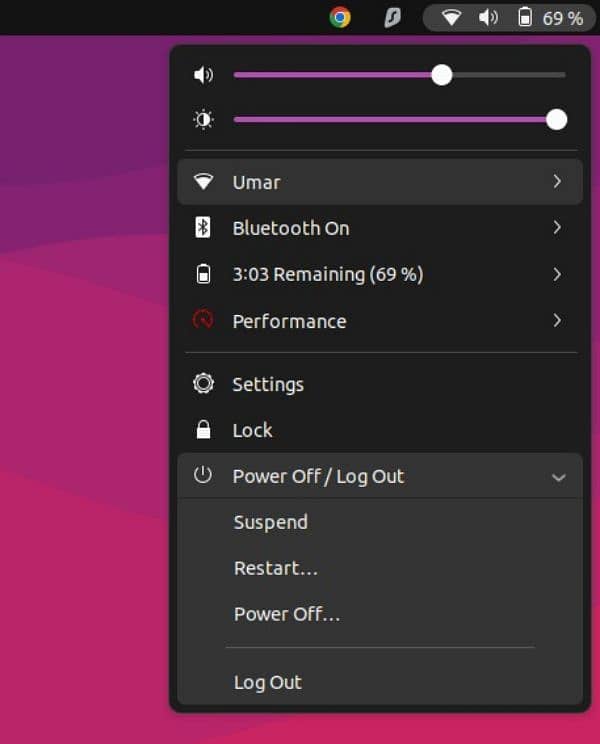Image resolution: width=600 pixels, height=744 pixels.
Task: Click the Wi-Fi icon in top bar
Action: pyautogui.click(x=451, y=17)
